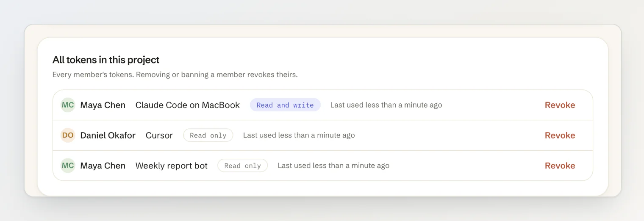
Task: Revoke the Weekly report bot token
Action: (x=560, y=166)
